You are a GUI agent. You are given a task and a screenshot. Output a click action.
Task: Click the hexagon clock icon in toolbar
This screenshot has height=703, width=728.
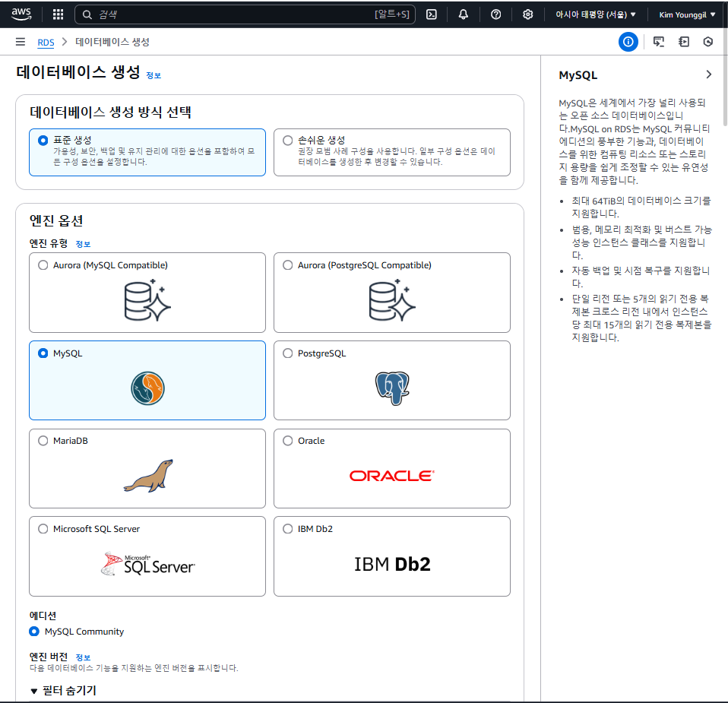tap(708, 42)
